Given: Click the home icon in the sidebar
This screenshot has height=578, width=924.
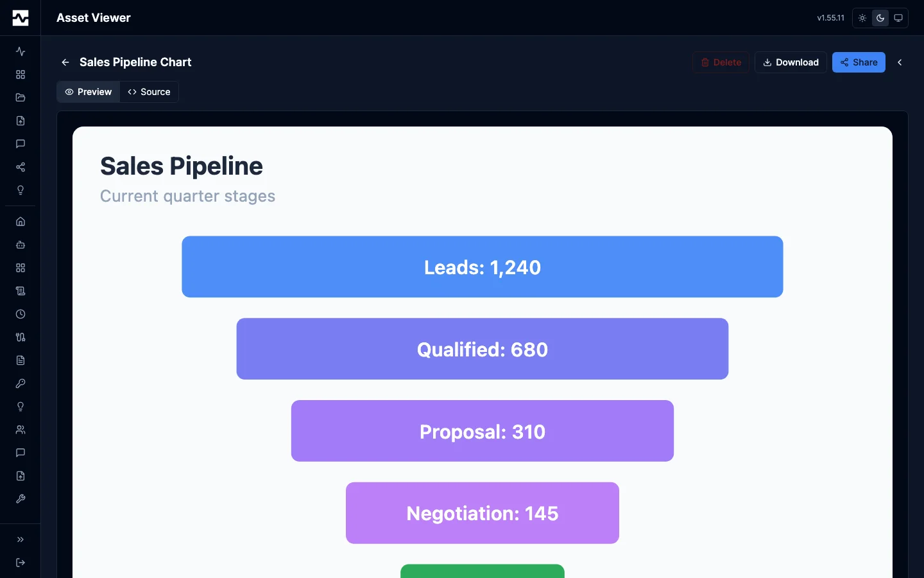Looking at the screenshot, I should (21, 222).
